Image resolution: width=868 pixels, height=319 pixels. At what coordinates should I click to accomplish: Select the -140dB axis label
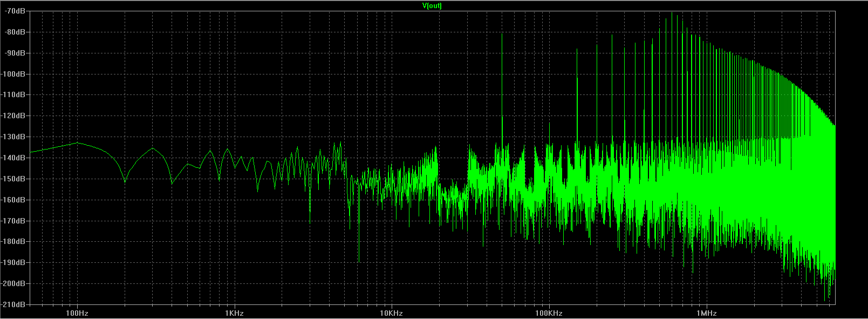pyautogui.click(x=13, y=158)
